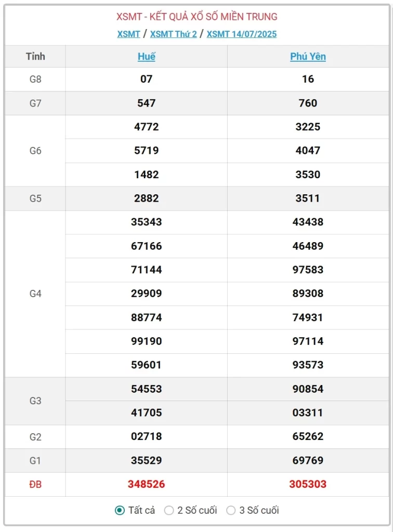This screenshot has width=393, height=532.
Task: Click the G5 number 2882
Action: (x=147, y=198)
